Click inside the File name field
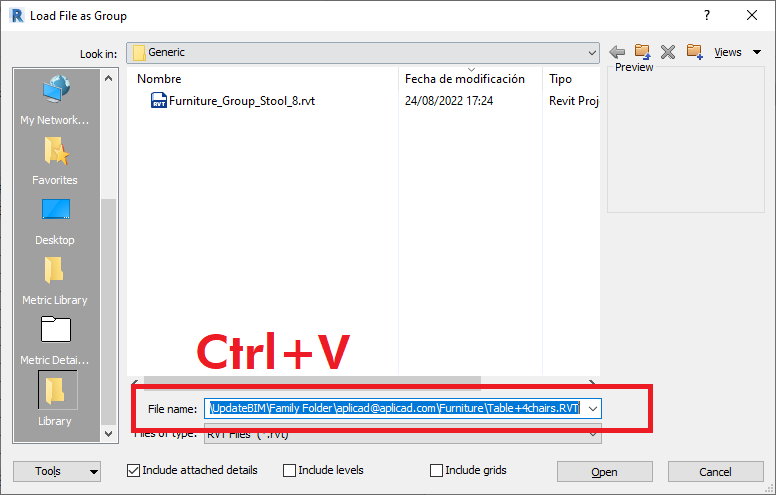 395,408
